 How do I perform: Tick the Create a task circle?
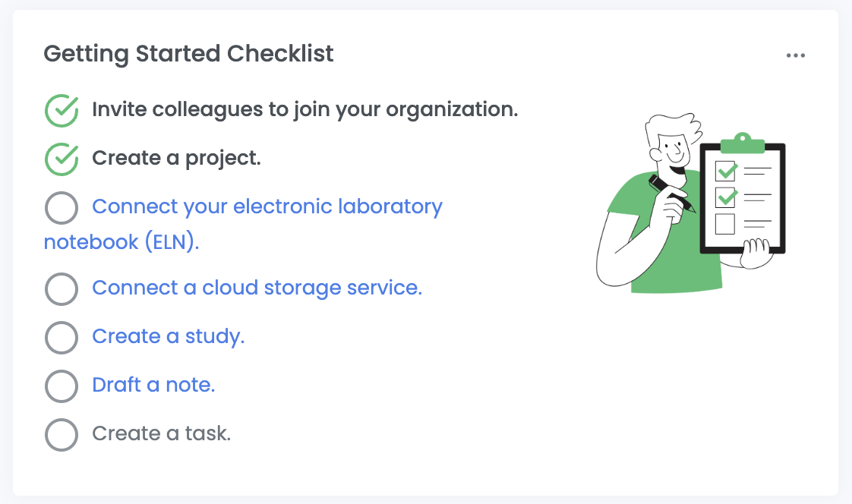(62, 434)
